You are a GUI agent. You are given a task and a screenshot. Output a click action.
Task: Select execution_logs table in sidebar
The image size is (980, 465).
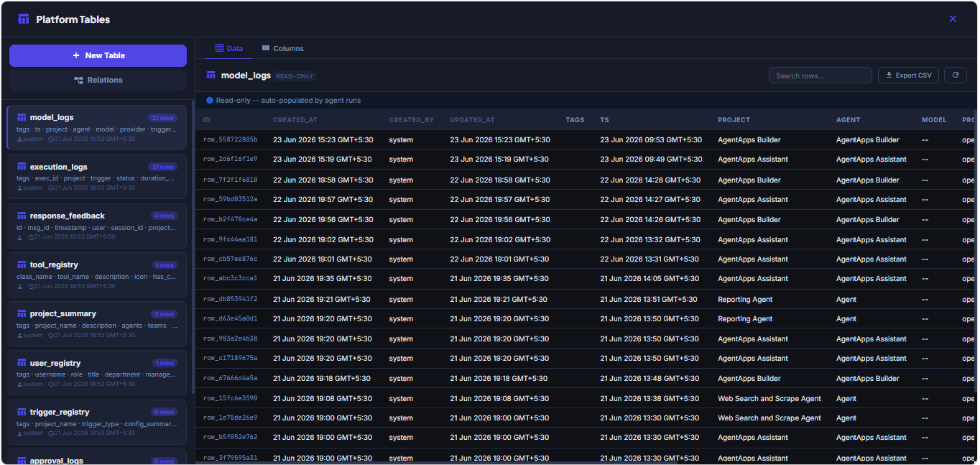pyautogui.click(x=96, y=176)
